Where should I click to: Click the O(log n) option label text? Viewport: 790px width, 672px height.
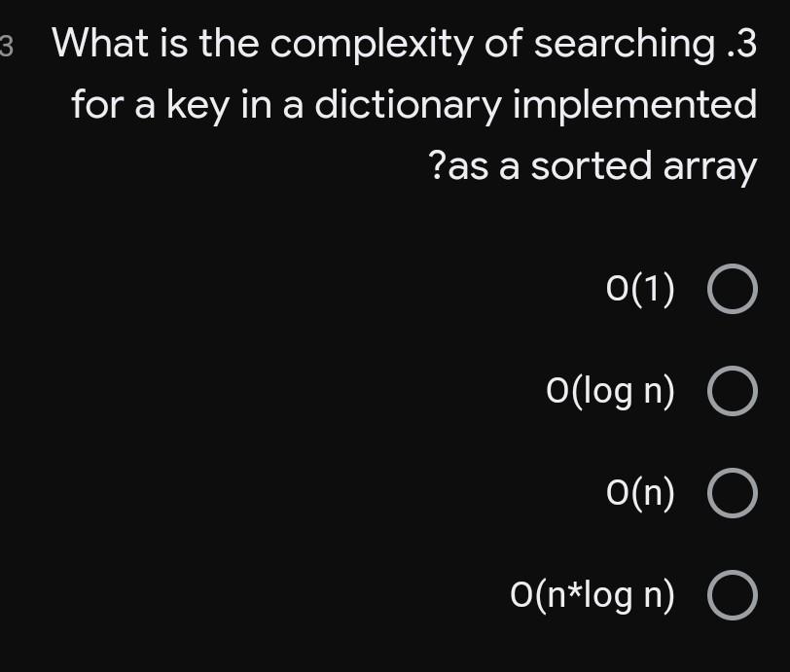pyautogui.click(x=610, y=391)
